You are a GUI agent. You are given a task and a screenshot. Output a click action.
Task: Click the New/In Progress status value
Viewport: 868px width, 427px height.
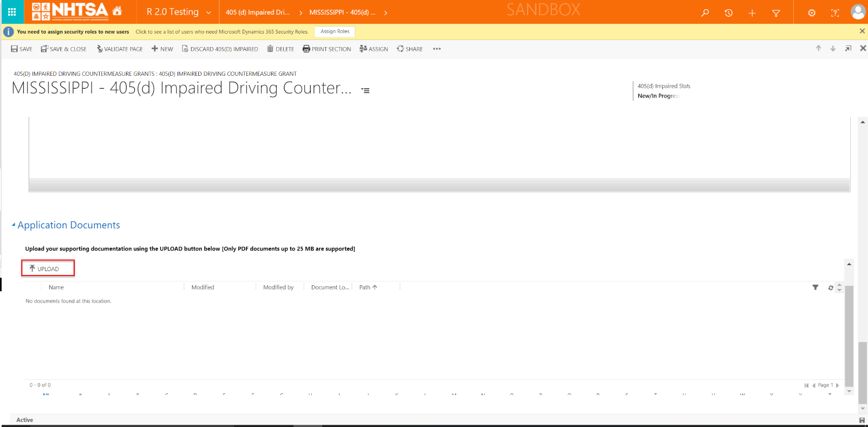pos(658,96)
